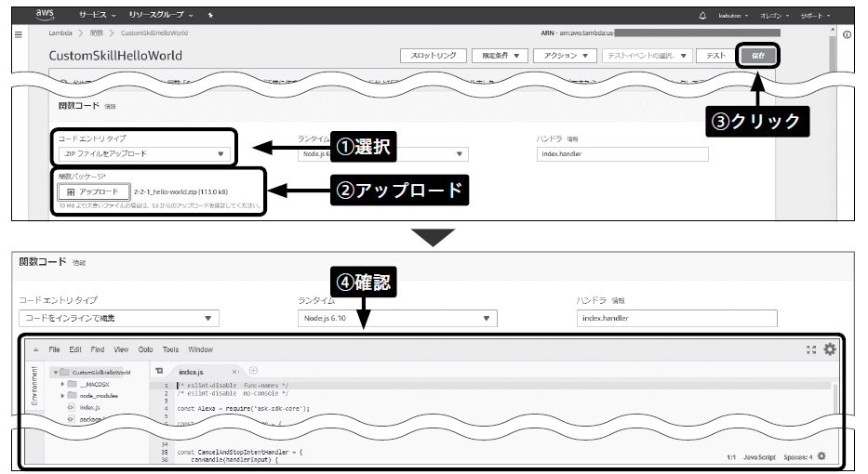
Task: Select index.js in the file tree
Action: pyautogui.click(x=89, y=407)
